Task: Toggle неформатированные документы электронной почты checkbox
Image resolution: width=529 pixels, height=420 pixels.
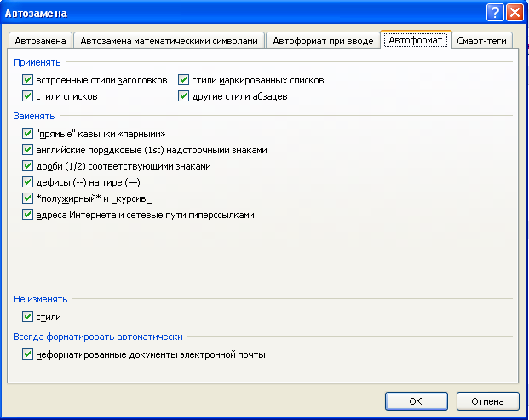Action: (x=27, y=354)
